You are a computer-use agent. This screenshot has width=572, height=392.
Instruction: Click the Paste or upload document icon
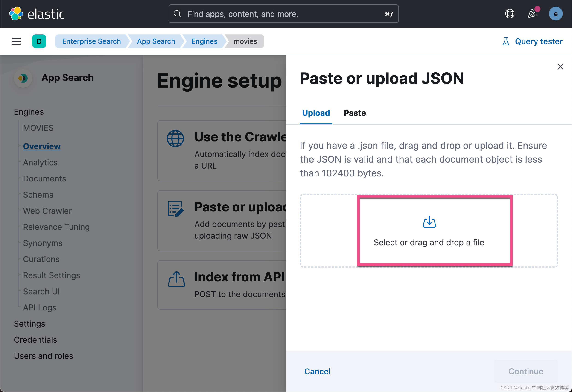[175, 209]
